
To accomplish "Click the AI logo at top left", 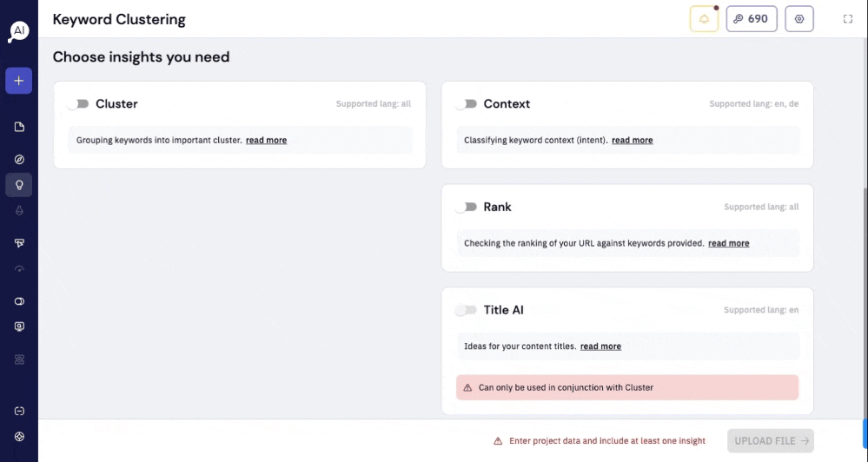I will coord(19,31).
